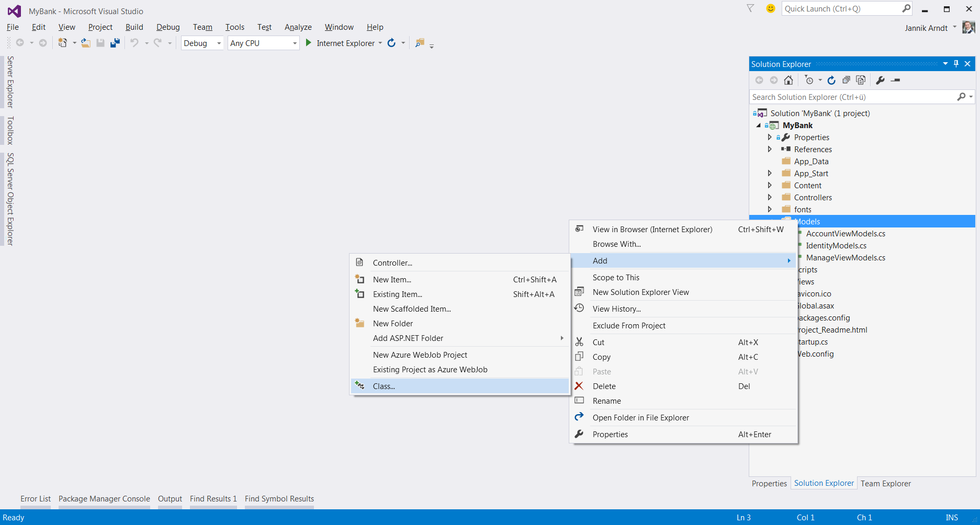Open the Internet Explorer browser dropdown arrow
The width and height of the screenshot is (980, 525).
point(380,43)
